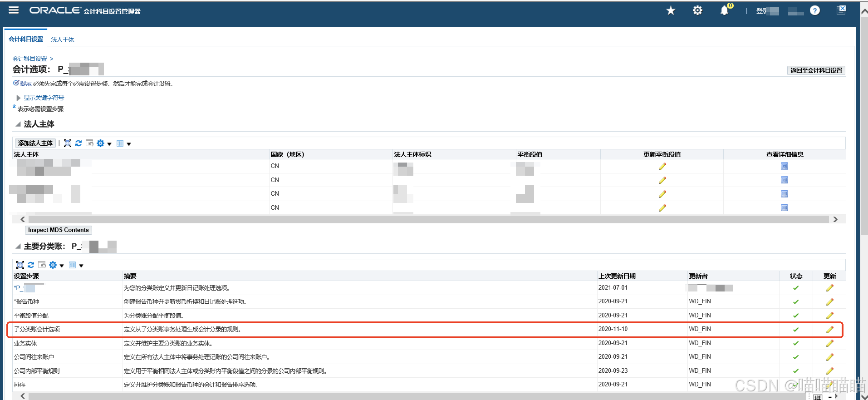Screen dimensions: 868x400
Task: Click update pencil for first legal entity row
Action: coord(662,167)
